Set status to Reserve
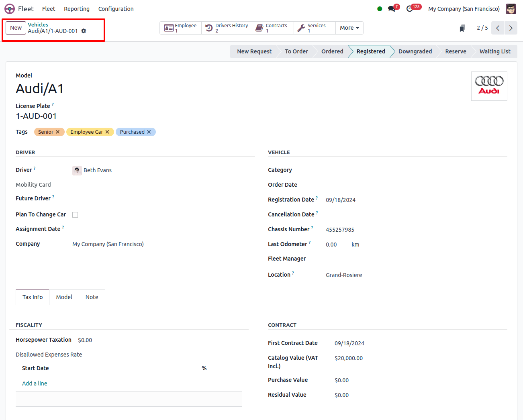Viewport: 523px width, 420px height. (456, 51)
